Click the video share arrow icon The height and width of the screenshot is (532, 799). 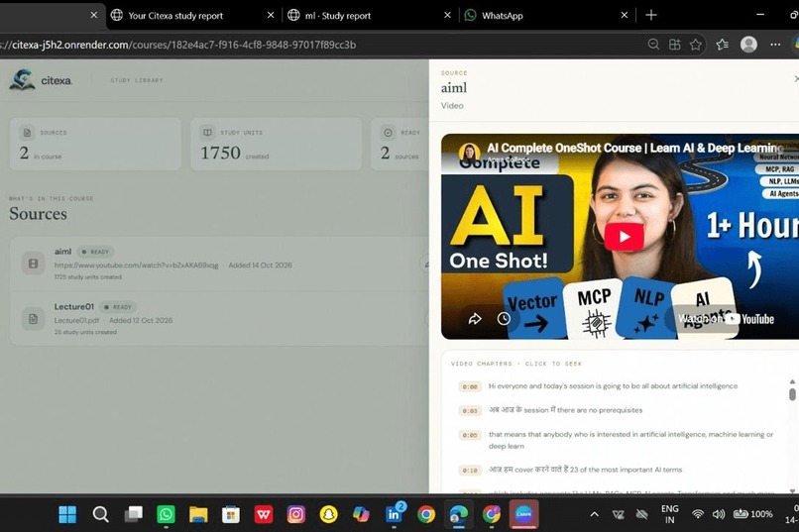point(475,319)
